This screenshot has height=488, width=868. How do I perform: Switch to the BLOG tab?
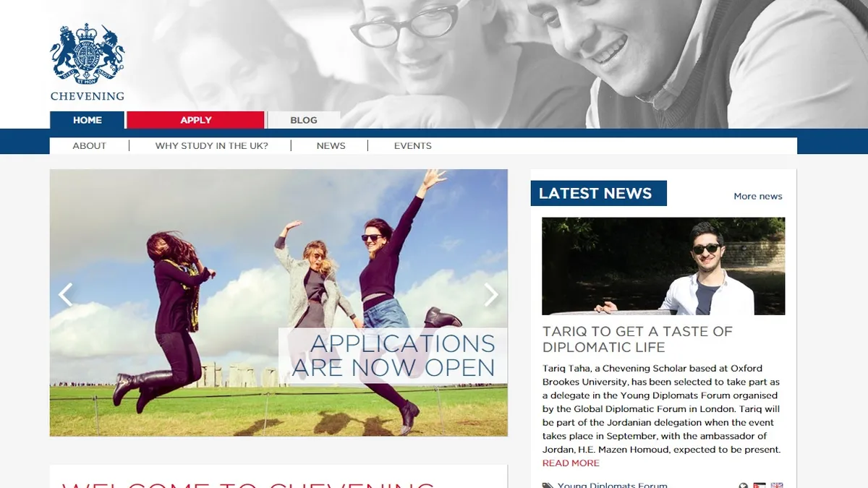pos(304,120)
